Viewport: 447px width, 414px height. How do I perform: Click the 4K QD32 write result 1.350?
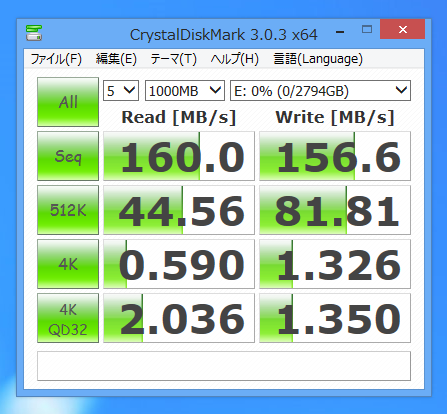(x=335, y=318)
